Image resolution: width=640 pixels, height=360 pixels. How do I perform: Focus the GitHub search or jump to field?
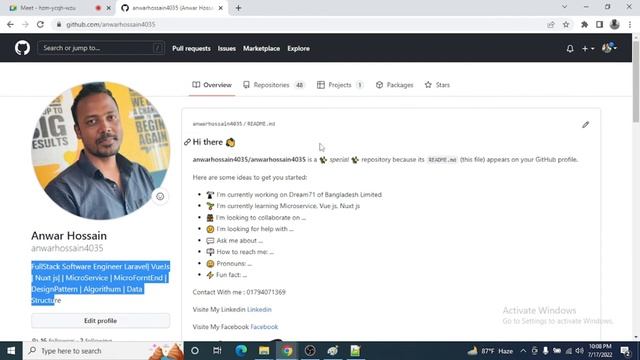(101, 48)
